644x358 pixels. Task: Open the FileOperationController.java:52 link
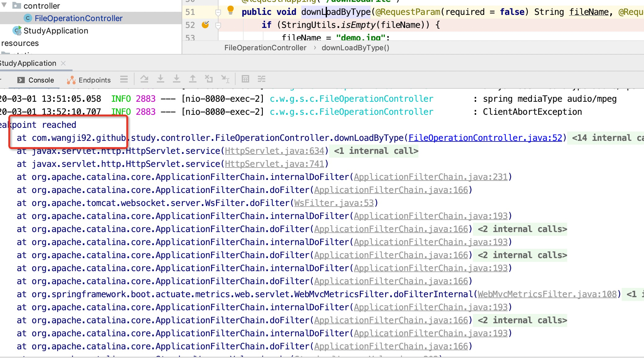(x=485, y=138)
